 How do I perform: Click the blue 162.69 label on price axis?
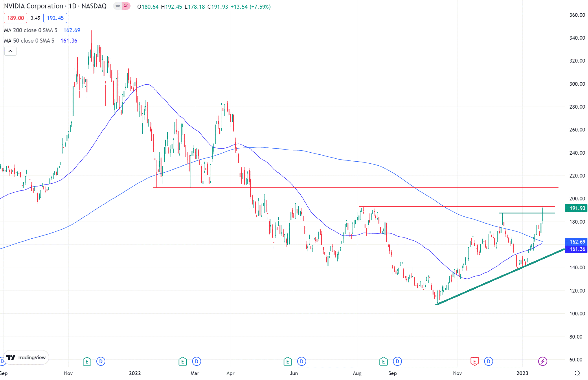[x=576, y=242]
